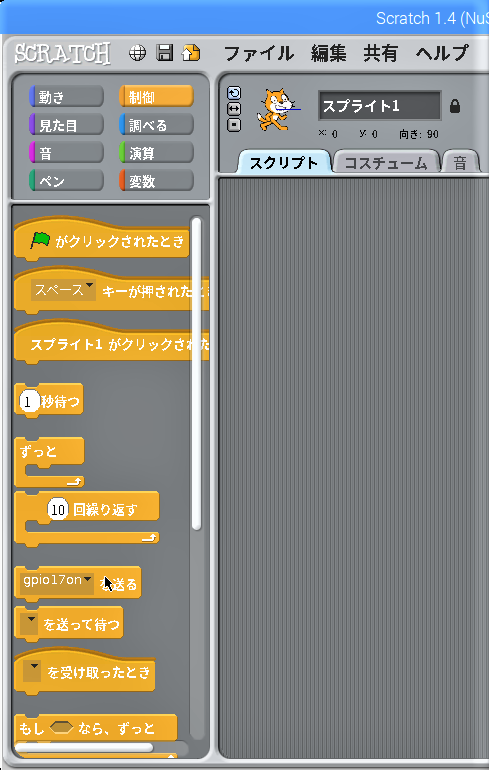Viewport: 489px width, 770px height.
Task: Click the globe language icon
Action: (137, 53)
